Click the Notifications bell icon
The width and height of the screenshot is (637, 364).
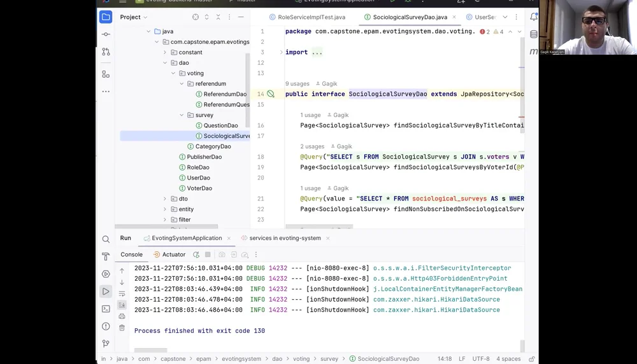coord(534,17)
